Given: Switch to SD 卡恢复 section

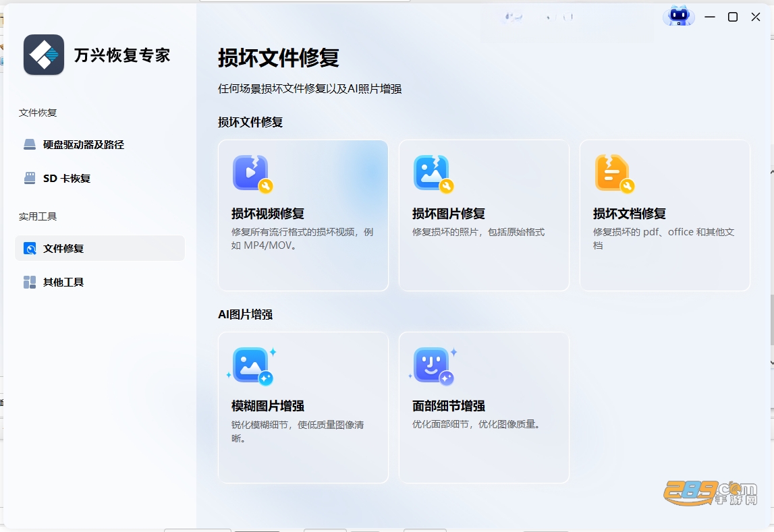Looking at the screenshot, I should tap(100, 178).
